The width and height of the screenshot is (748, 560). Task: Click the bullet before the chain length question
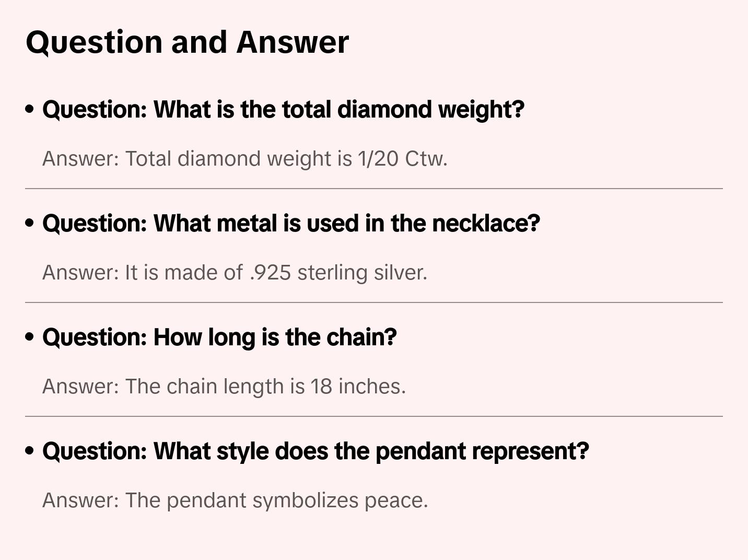30,337
